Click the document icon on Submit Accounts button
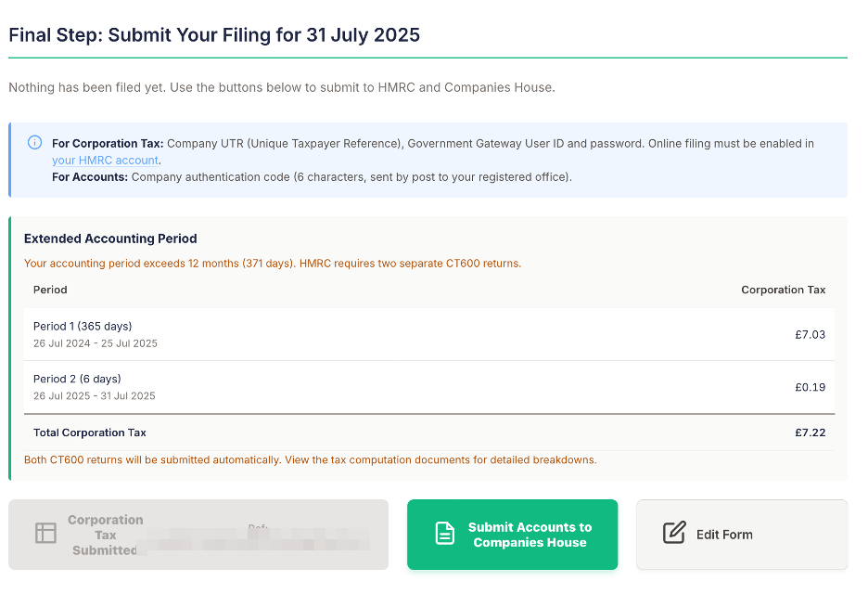This screenshot has height=594, width=868. point(444,534)
